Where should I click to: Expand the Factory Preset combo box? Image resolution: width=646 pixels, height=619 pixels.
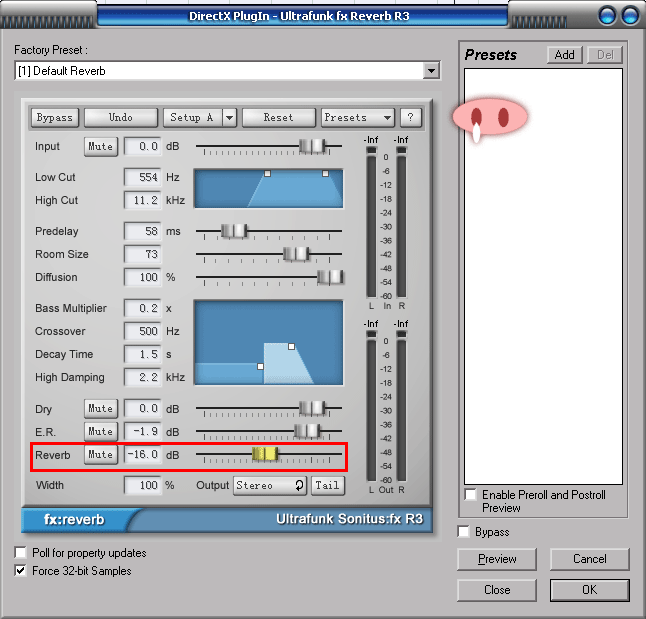point(431,71)
